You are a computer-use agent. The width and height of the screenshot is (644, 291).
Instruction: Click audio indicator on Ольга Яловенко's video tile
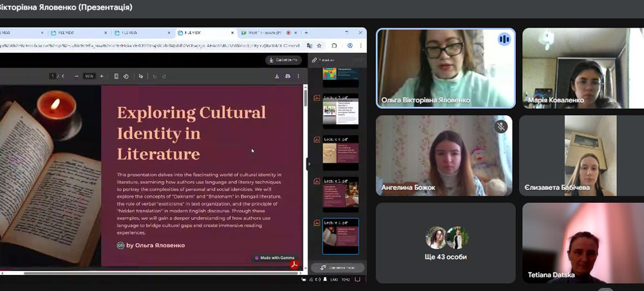pos(504,39)
